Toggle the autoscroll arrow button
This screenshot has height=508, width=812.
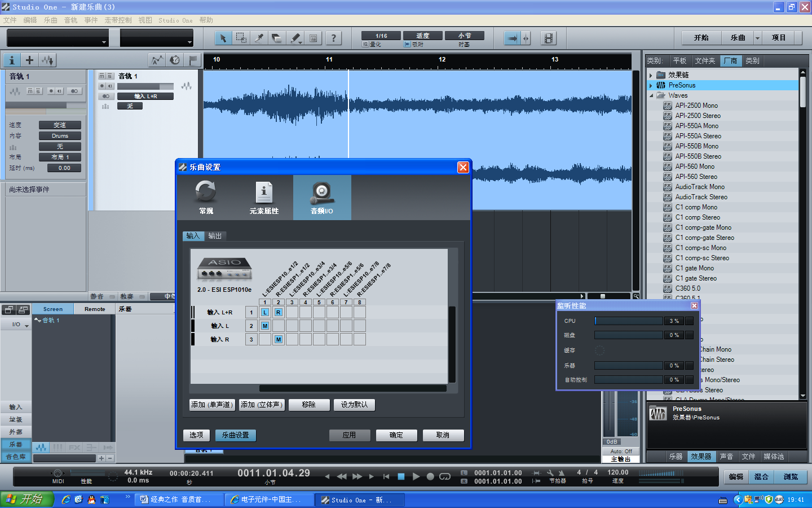point(512,38)
